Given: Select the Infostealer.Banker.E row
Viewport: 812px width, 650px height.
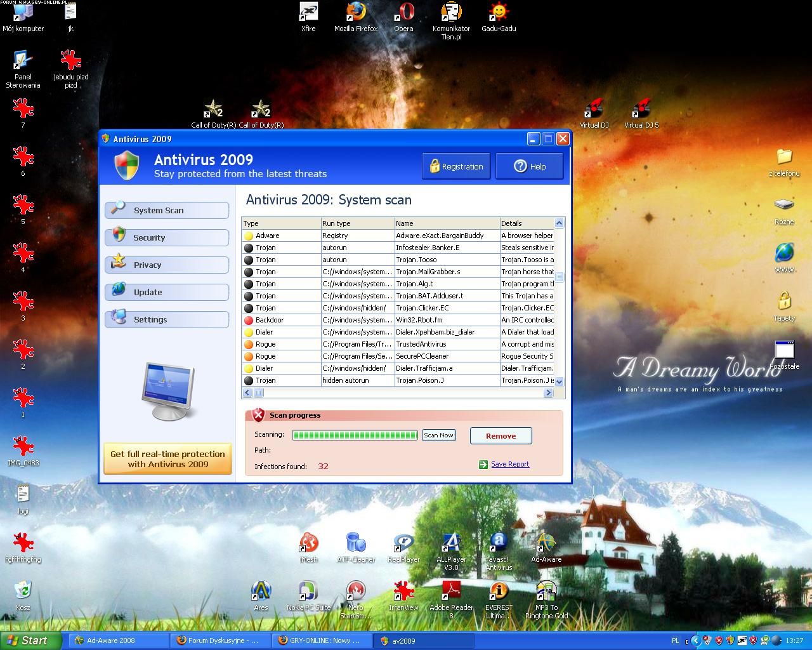Looking at the screenshot, I should (x=398, y=248).
